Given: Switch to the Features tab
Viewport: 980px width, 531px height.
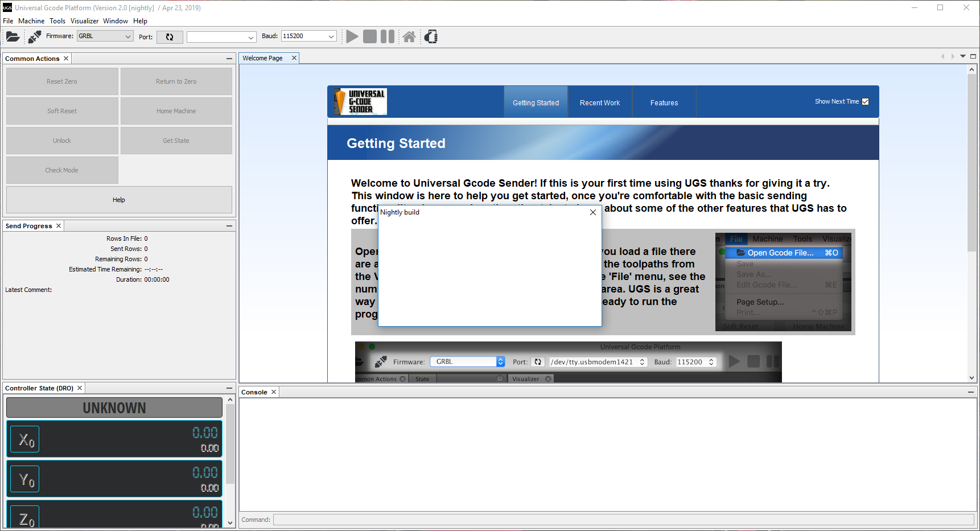Looking at the screenshot, I should [x=664, y=102].
